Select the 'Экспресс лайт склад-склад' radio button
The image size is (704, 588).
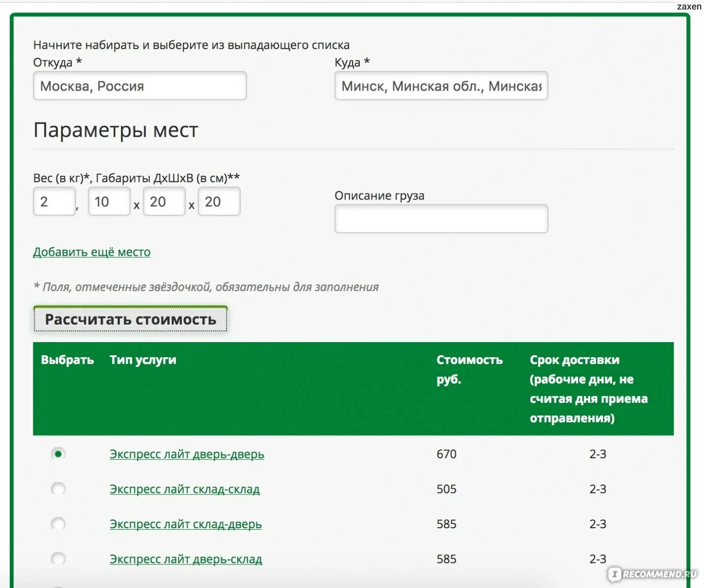(x=58, y=489)
